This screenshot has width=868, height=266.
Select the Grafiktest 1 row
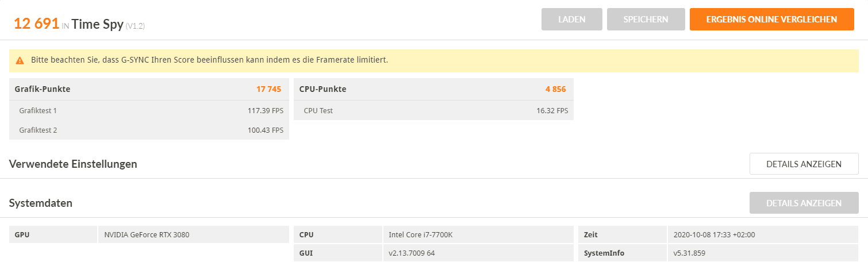pyautogui.click(x=149, y=110)
